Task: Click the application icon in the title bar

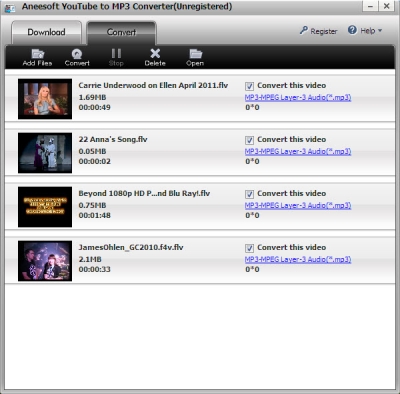Action: (x=10, y=8)
